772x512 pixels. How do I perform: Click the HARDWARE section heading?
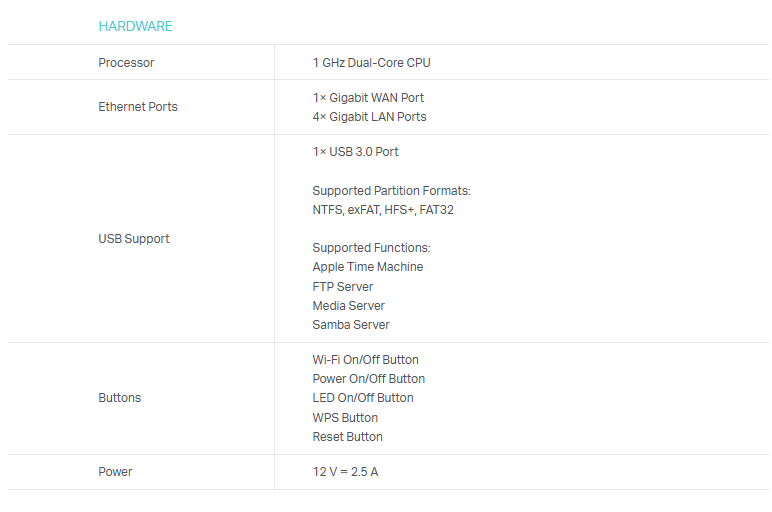pyautogui.click(x=135, y=27)
